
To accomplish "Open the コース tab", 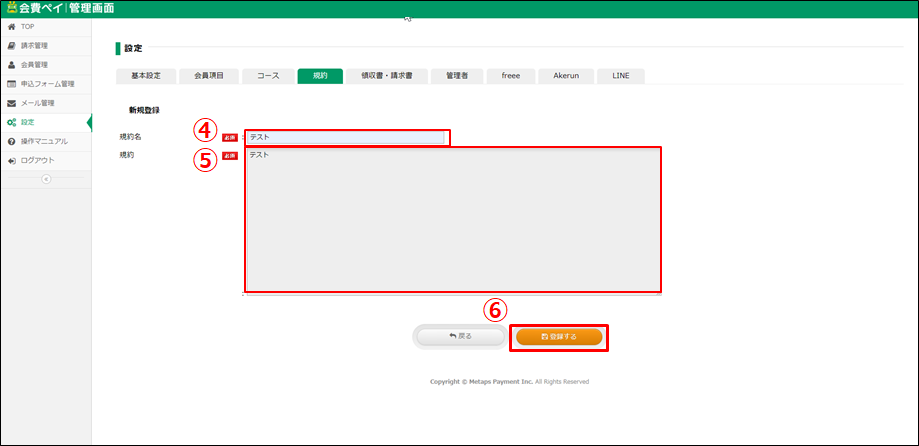I will click(x=268, y=76).
